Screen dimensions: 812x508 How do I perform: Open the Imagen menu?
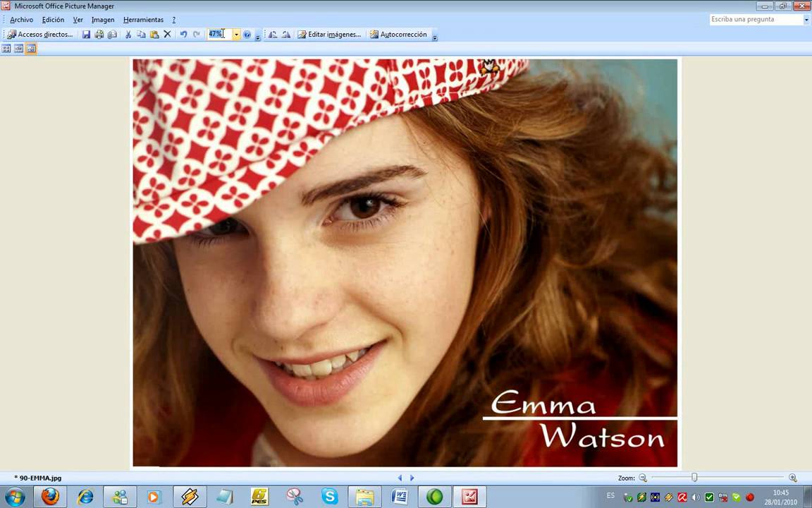[102, 20]
